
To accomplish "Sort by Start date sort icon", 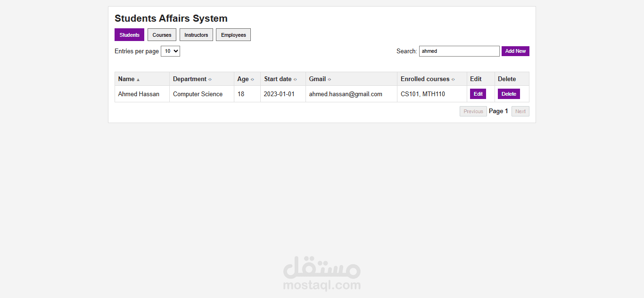I will [x=295, y=79].
